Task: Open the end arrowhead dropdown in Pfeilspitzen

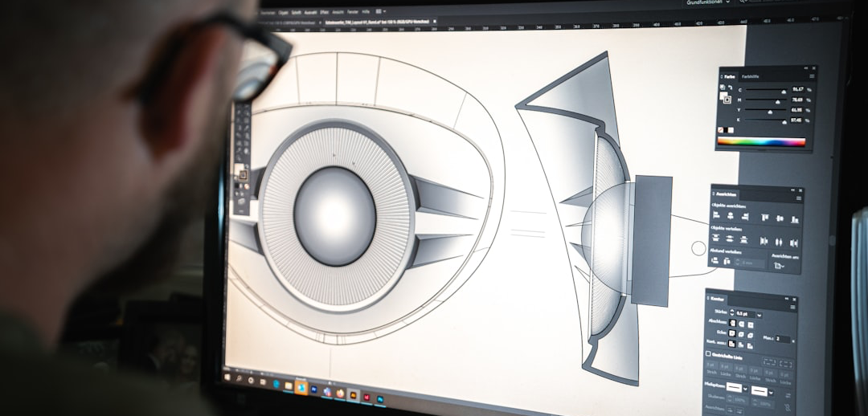Action: coord(771,392)
